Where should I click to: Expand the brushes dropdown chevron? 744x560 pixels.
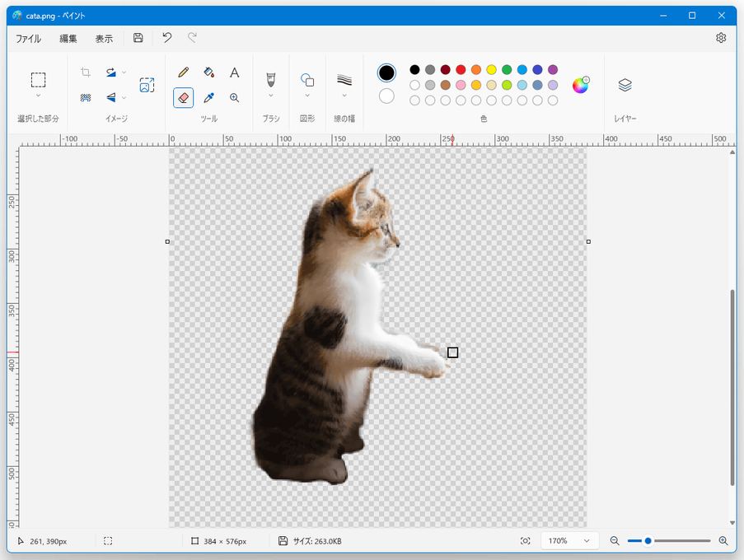(x=271, y=96)
